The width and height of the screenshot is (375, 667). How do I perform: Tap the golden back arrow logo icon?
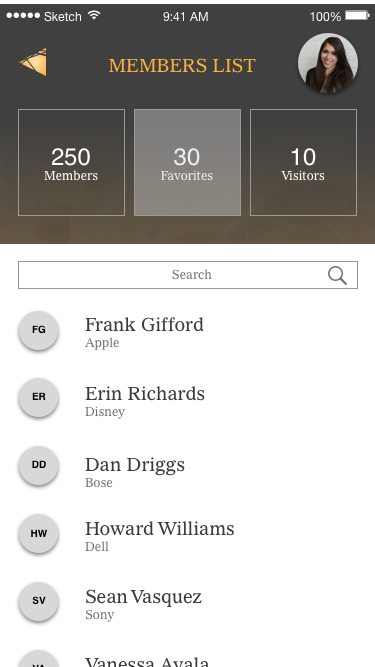[33, 62]
